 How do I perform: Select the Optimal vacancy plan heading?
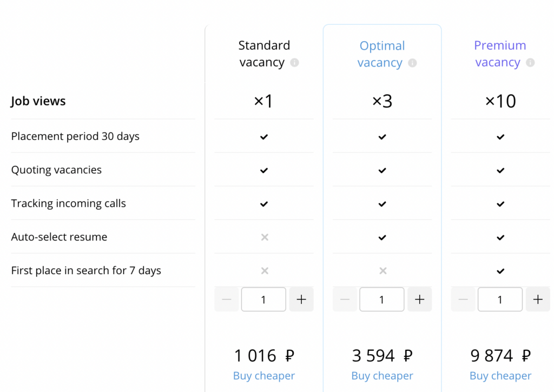point(382,54)
